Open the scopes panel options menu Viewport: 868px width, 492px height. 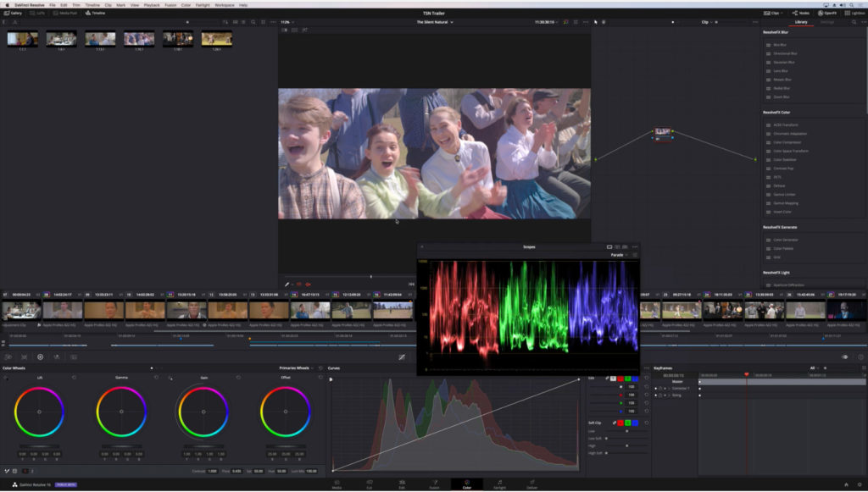click(635, 246)
